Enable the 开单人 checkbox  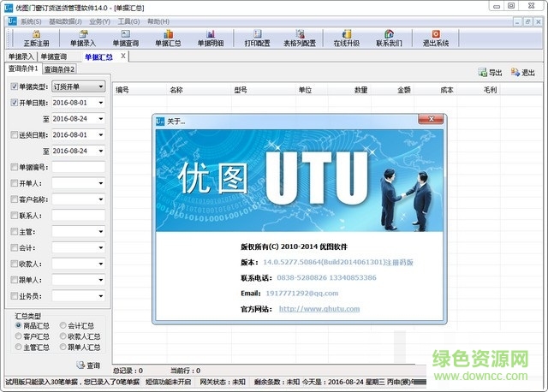pyautogui.click(x=14, y=183)
